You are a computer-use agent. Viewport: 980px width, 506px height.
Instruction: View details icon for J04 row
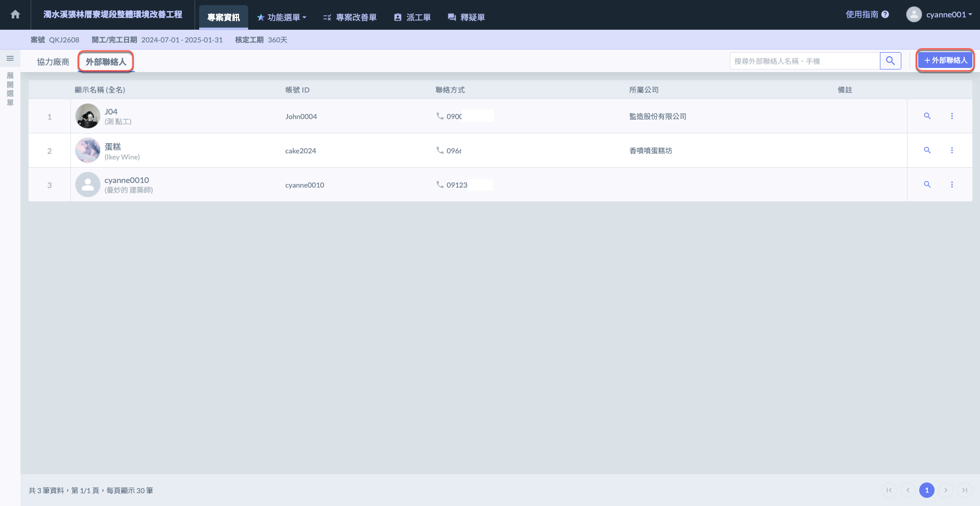point(927,116)
